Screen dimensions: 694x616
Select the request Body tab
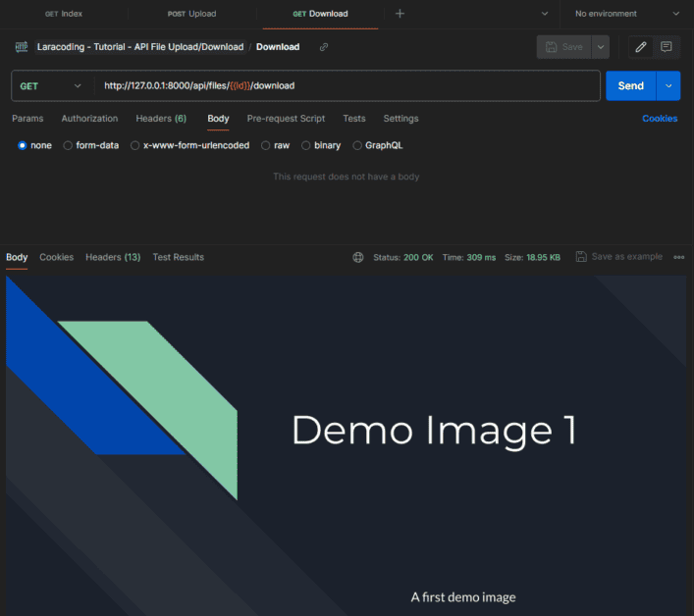tap(218, 119)
